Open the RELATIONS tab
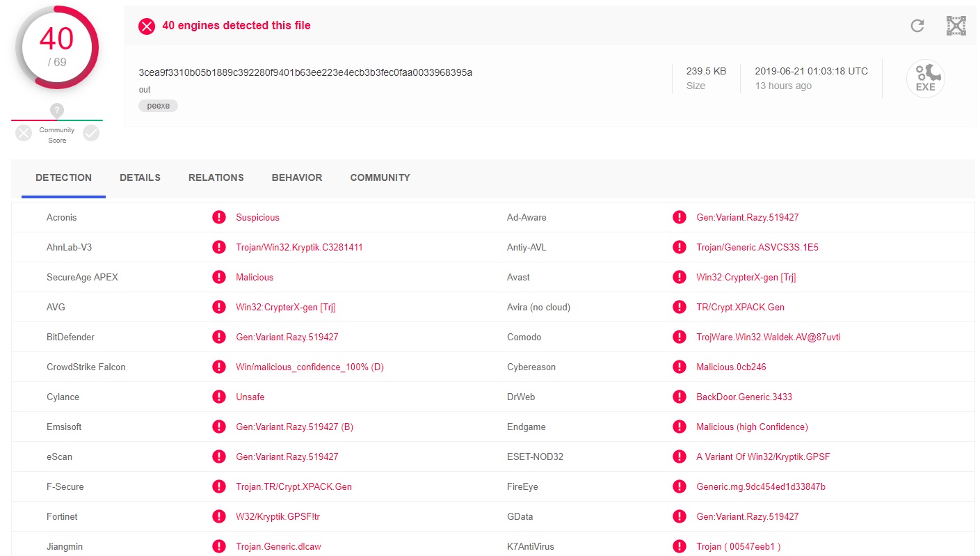Image resolution: width=980 pixels, height=556 pixels. click(216, 177)
